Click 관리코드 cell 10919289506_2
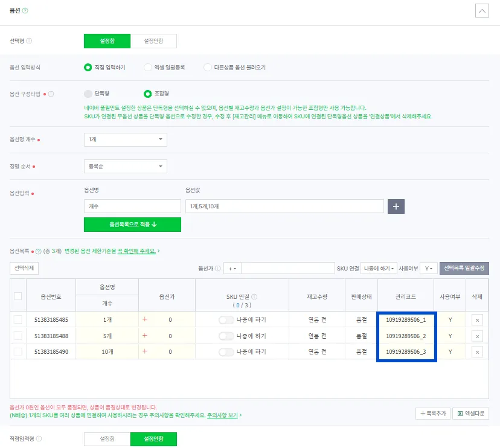Screen dimensions: 500x448 tap(406, 336)
